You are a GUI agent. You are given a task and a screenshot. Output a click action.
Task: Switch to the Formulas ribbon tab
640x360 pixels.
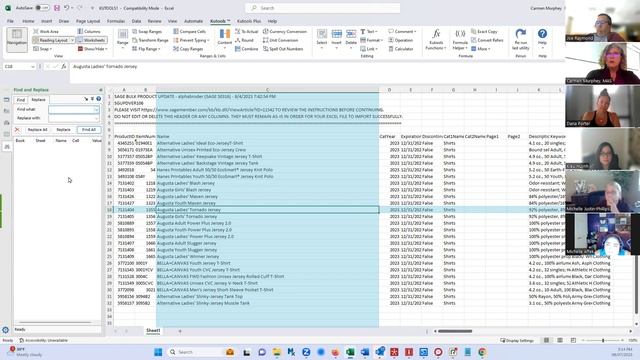click(x=116, y=21)
